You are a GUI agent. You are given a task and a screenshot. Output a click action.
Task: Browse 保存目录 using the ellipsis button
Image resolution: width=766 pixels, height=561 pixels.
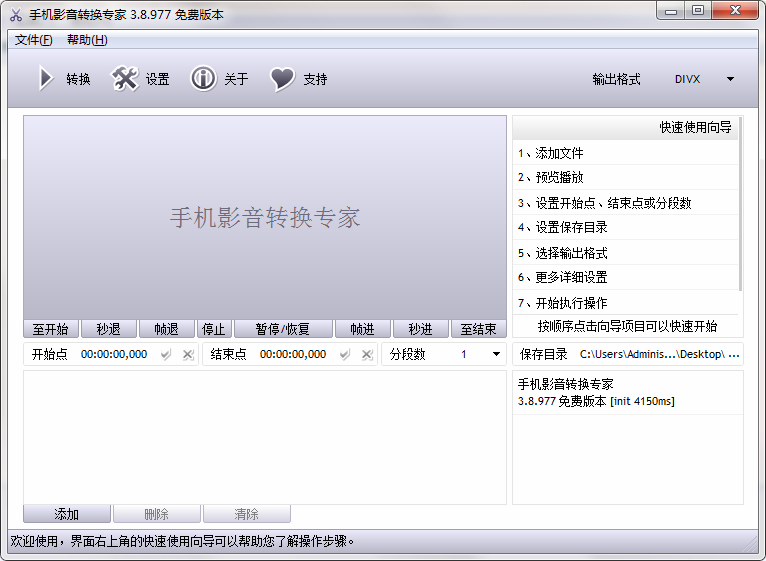click(x=734, y=355)
